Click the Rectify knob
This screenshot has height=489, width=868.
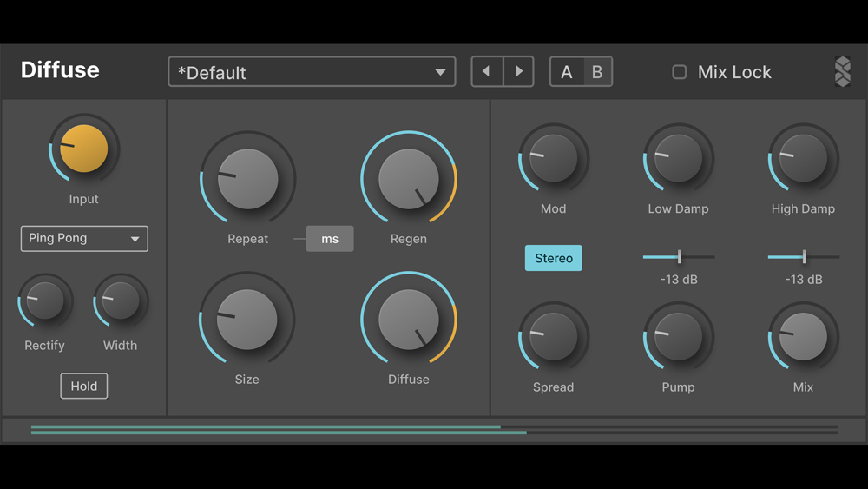[x=45, y=301]
